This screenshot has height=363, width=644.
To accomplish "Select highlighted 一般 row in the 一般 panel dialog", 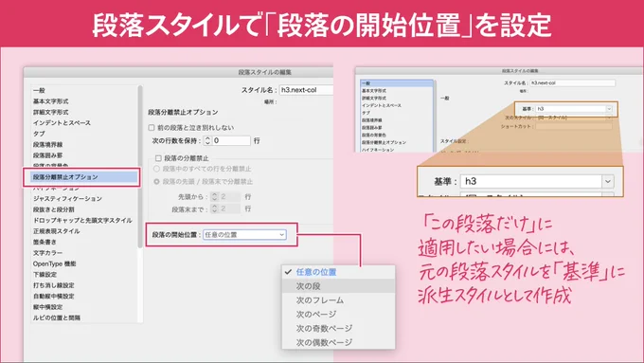I will click(x=397, y=83).
